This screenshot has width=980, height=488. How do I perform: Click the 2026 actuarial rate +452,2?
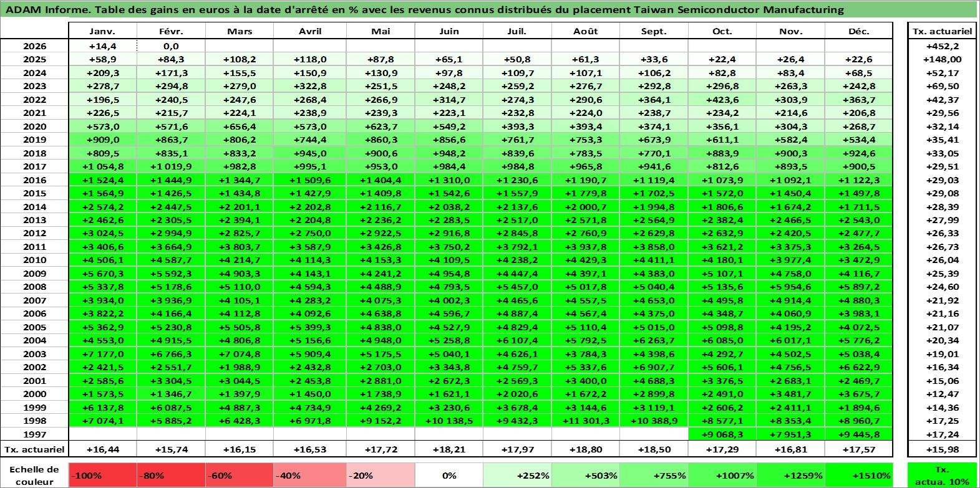[942, 46]
